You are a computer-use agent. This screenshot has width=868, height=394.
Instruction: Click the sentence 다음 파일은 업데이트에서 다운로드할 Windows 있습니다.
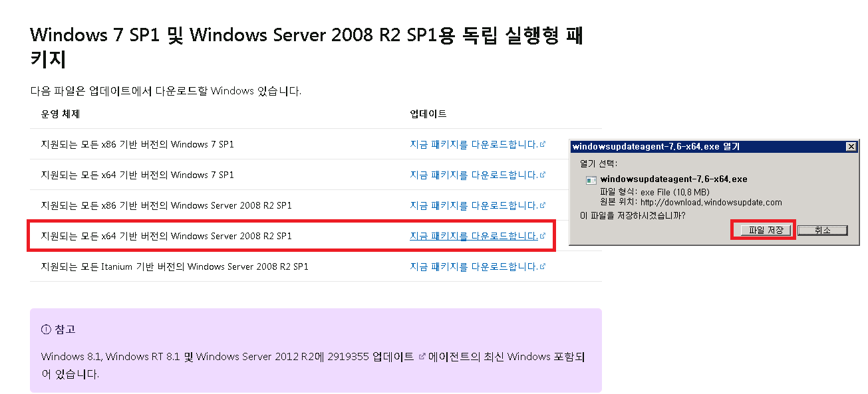(166, 90)
